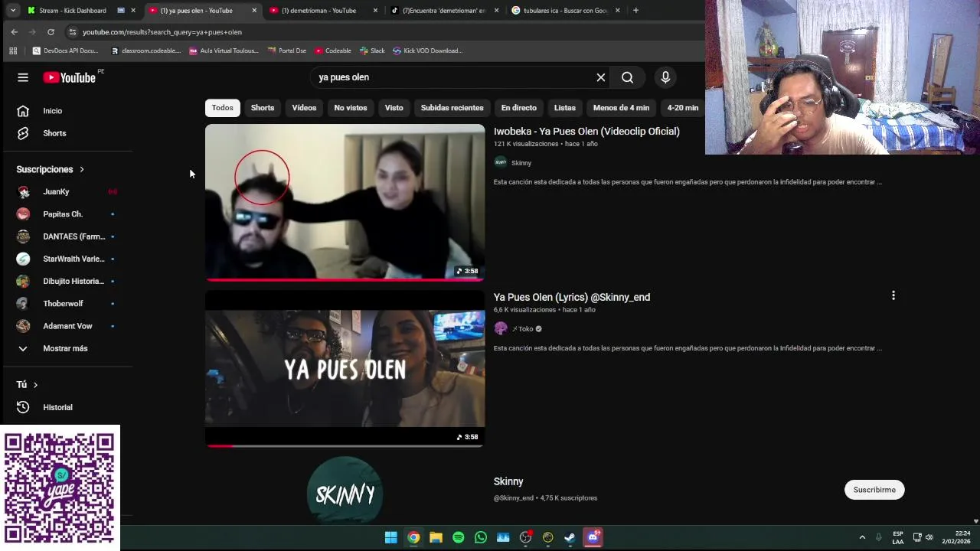Open the Windows Start menu

391,537
